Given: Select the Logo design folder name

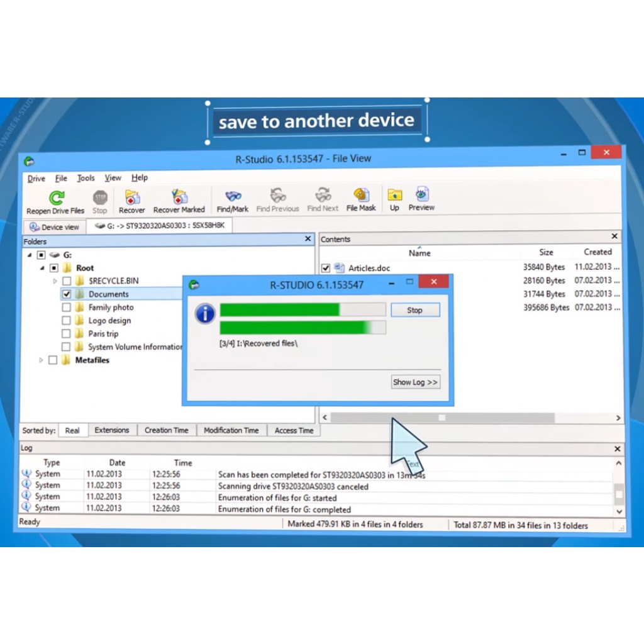Looking at the screenshot, I should pyautogui.click(x=109, y=320).
